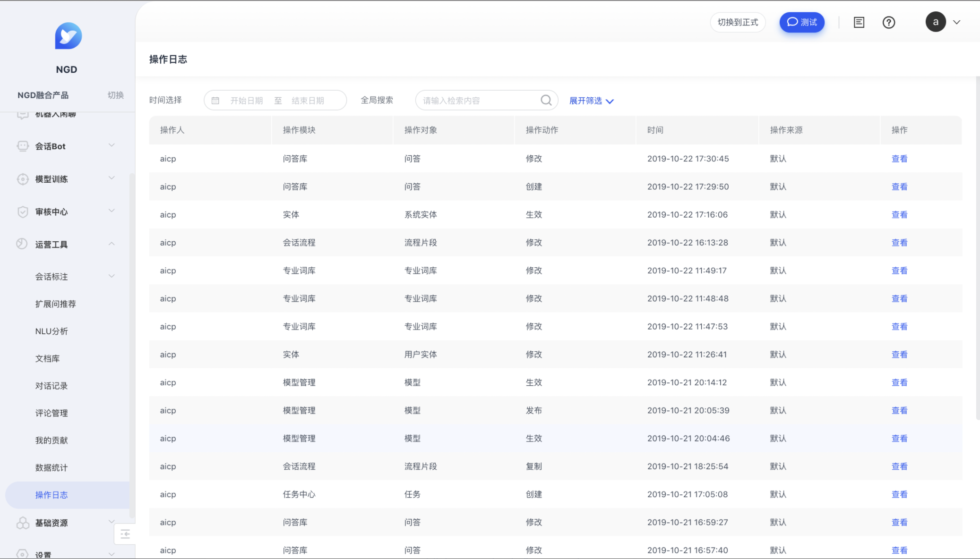Click the sidebar vertical scrollbar

point(132,345)
